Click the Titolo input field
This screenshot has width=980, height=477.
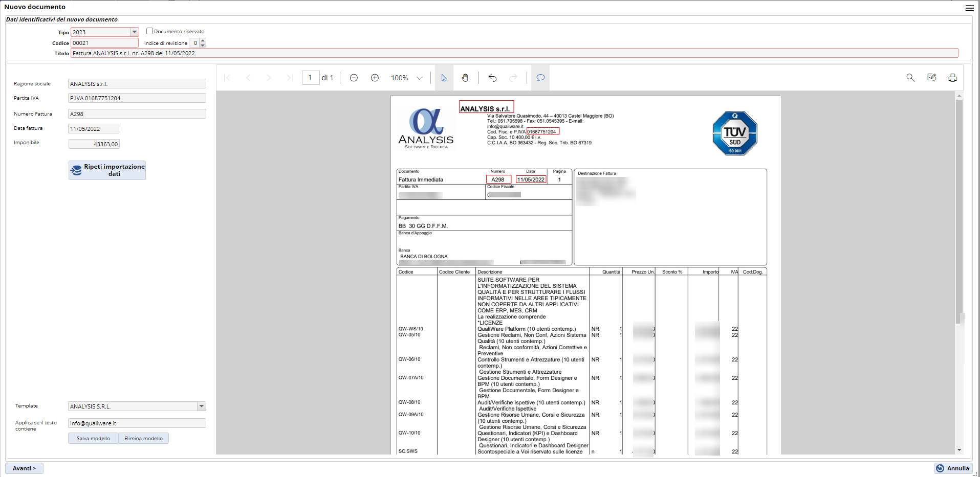(x=514, y=53)
